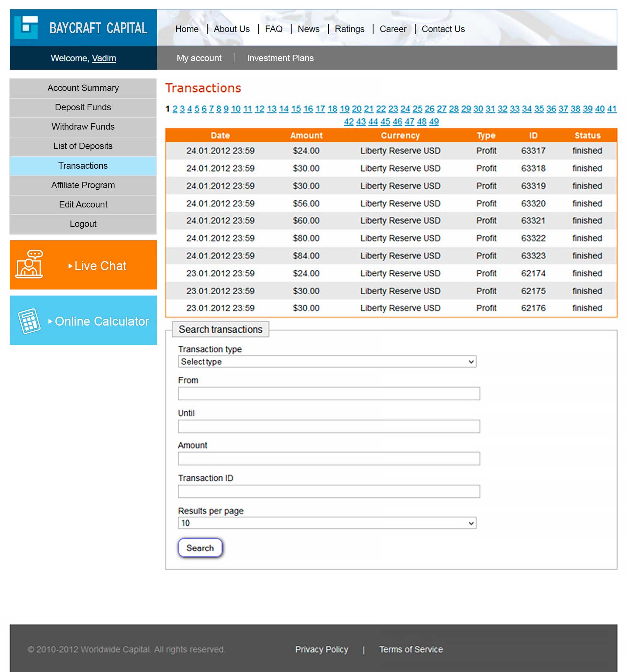Screen dimensions: 626x672
Task: Click the Baycraft Capital logo icon
Action: tap(26, 28)
